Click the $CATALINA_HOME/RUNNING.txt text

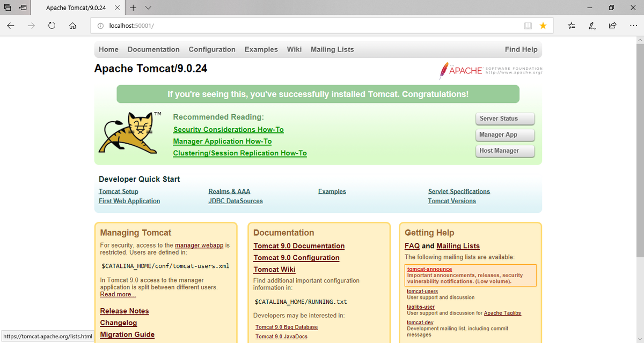point(301,302)
